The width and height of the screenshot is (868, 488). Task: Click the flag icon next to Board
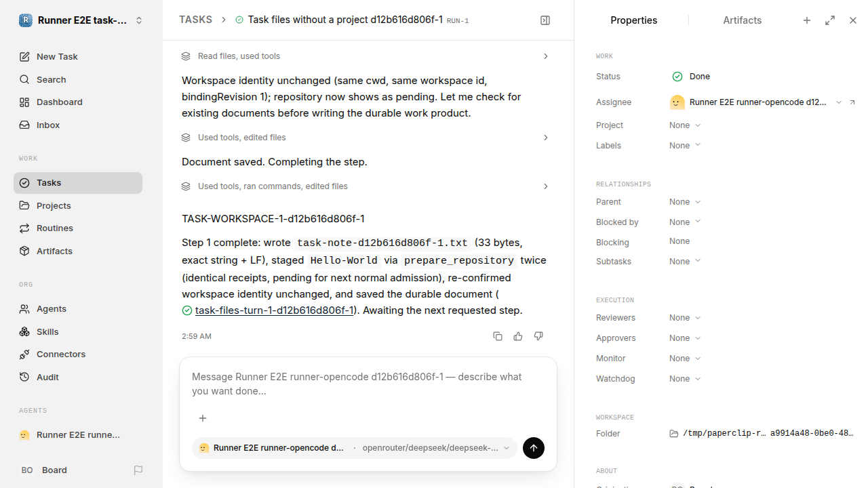click(138, 470)
